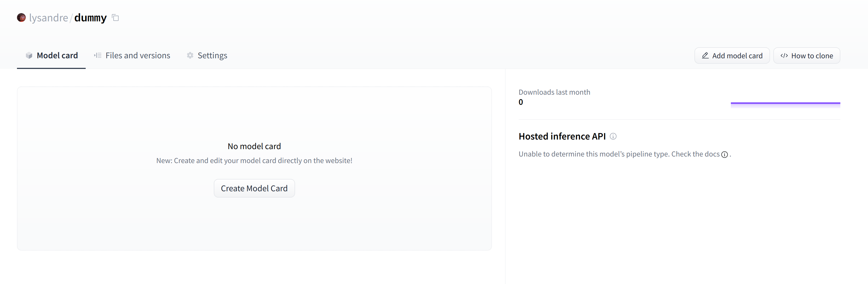Click the Create Model Card button
This screenshot has height=284, width=868.
(x=254, y=188)
